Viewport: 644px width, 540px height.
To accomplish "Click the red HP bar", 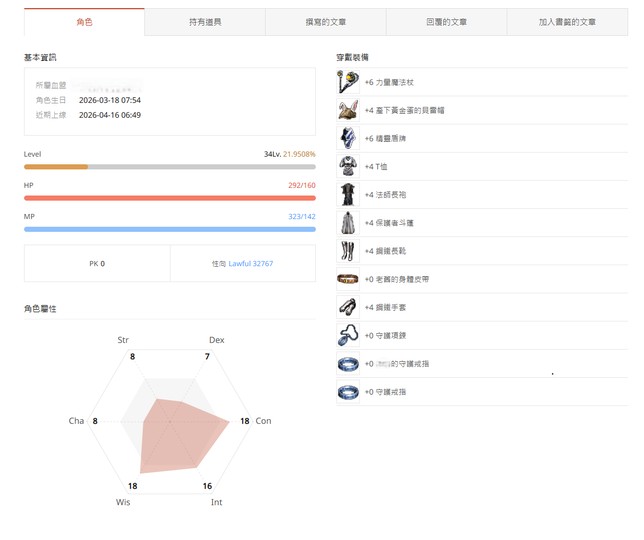I will coord(169,198).
